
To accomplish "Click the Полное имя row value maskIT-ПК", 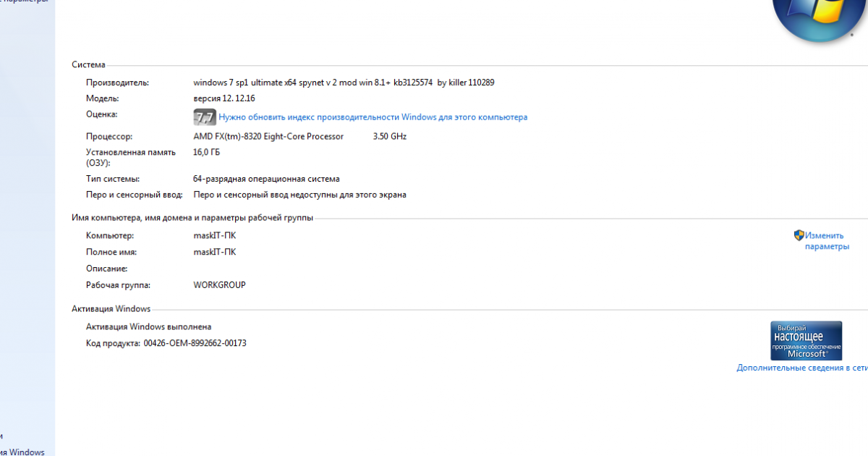I will click(x=215, y=252).
